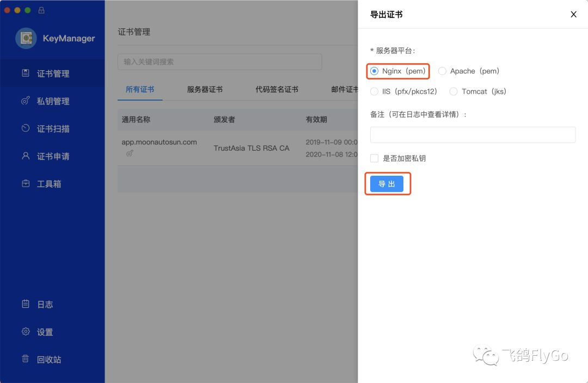
Task: Open the 证书申请 panel
Action: coord(25,156)
